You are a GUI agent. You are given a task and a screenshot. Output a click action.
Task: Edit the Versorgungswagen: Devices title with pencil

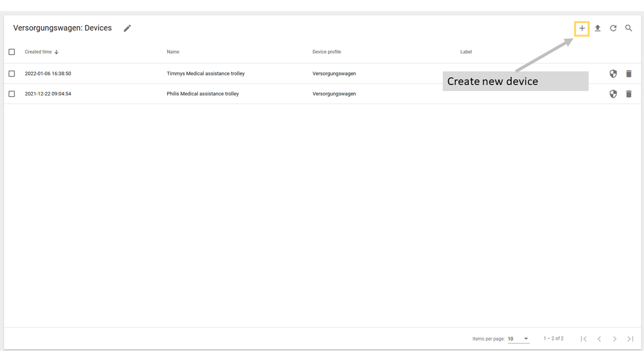point(127,28)
